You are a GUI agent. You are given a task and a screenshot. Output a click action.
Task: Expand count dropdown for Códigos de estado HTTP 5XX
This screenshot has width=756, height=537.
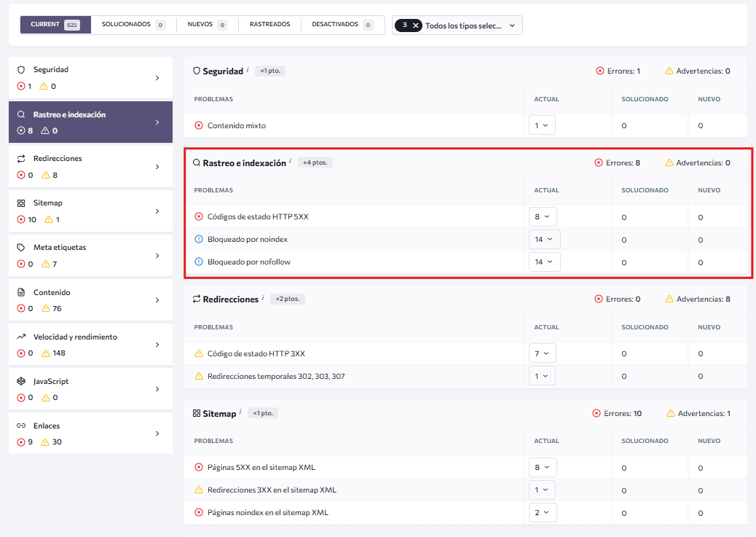pyautogui.click(x=543, y=217)
